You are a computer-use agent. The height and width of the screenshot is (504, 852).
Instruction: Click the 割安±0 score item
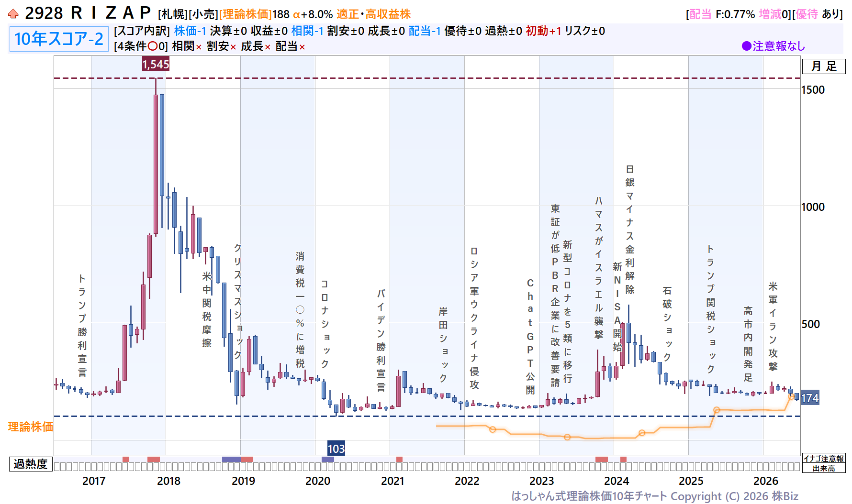point(346,31)
